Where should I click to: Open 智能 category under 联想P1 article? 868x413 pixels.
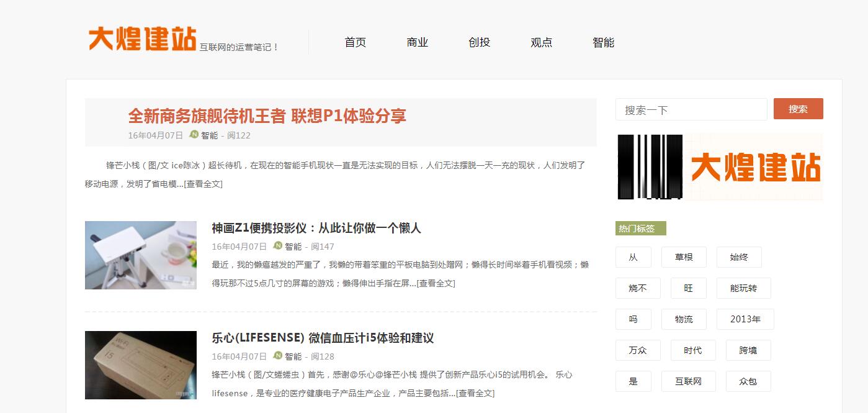tap(210, 135)
